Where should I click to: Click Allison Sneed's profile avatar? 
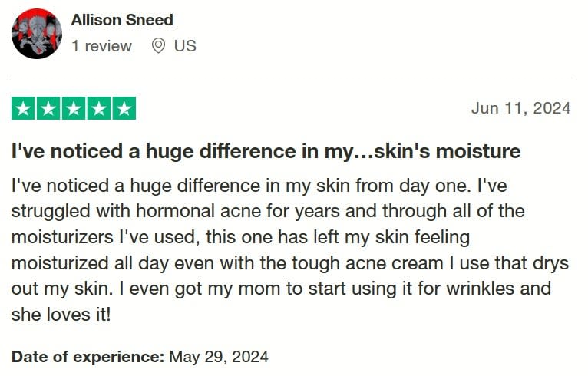click(x=37, y=34)
